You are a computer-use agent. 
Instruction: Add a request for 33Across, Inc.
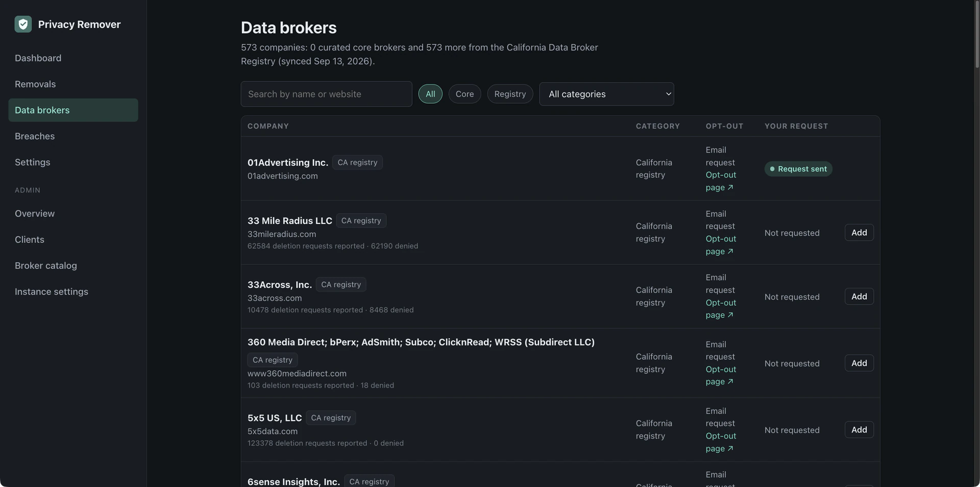pyautogui.click(x=859, y=297)
